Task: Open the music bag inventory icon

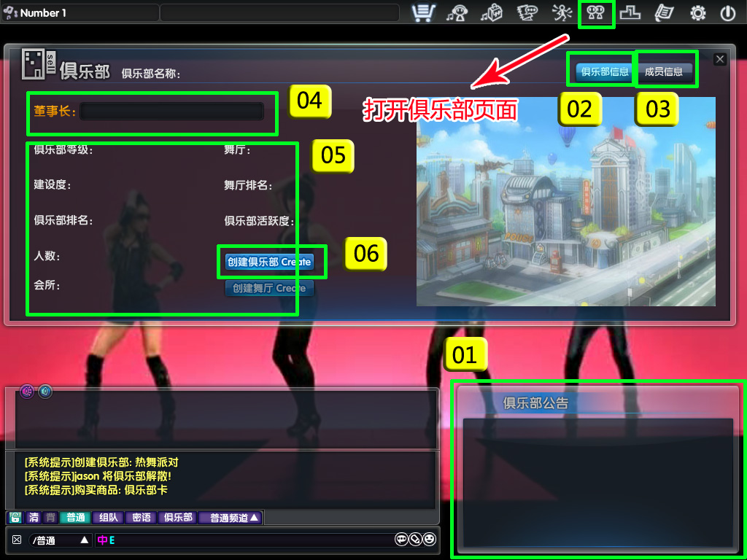Action: (493, 13)
